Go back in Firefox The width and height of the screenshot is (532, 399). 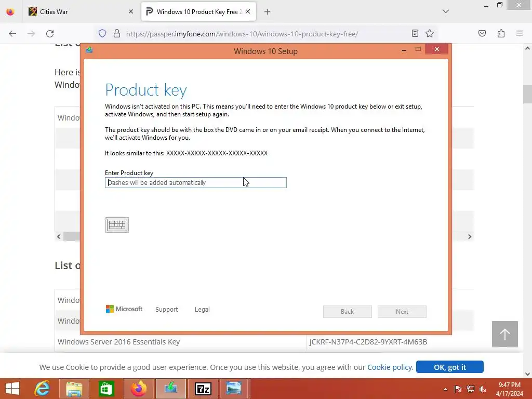pos(12,34)
